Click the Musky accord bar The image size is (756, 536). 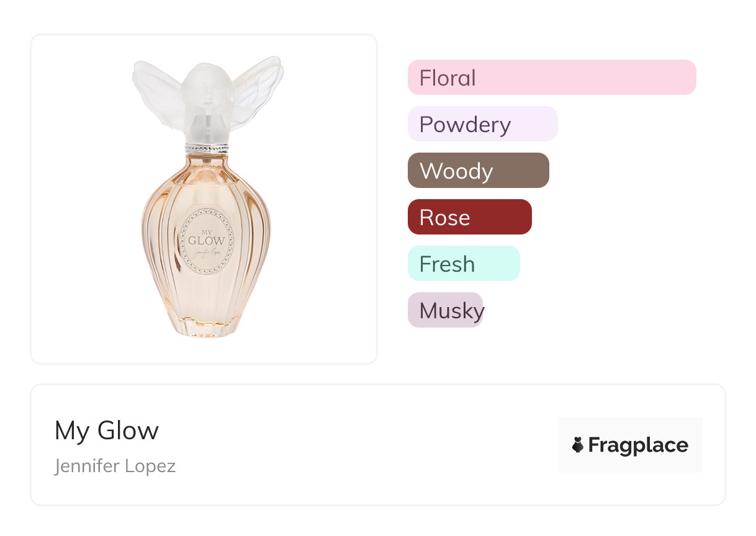[445, 310]
